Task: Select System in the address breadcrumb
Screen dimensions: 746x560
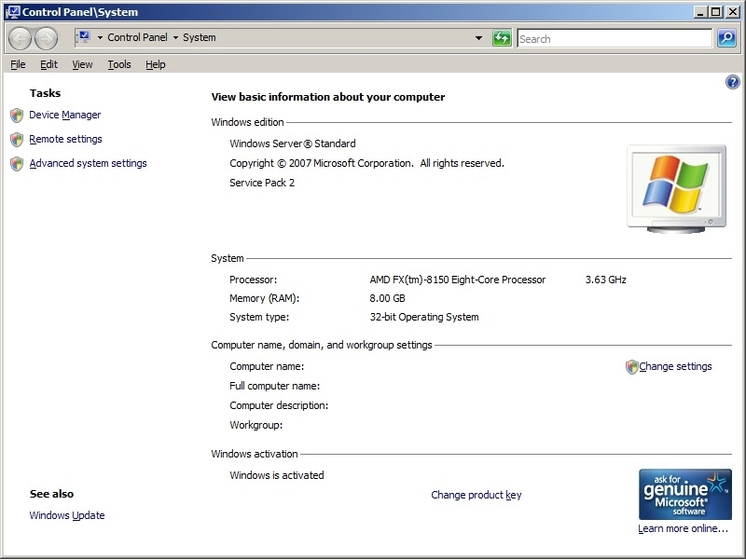Action: click(x=199, y=37)
